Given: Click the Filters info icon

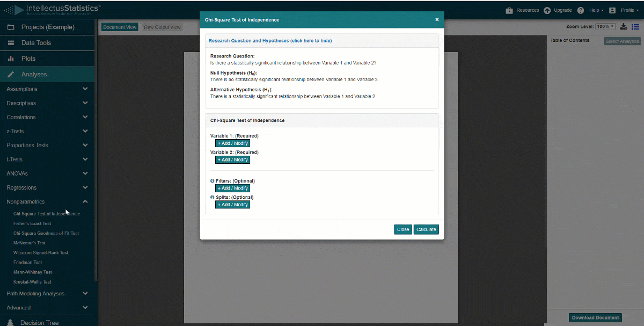Looking at the screenshot, I should pos(213,181).
